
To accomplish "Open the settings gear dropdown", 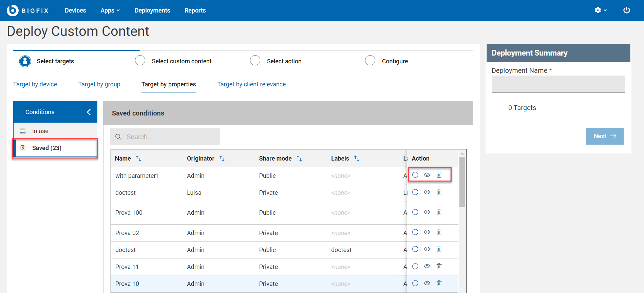I will pyautogui.click(x=600, y=11).
